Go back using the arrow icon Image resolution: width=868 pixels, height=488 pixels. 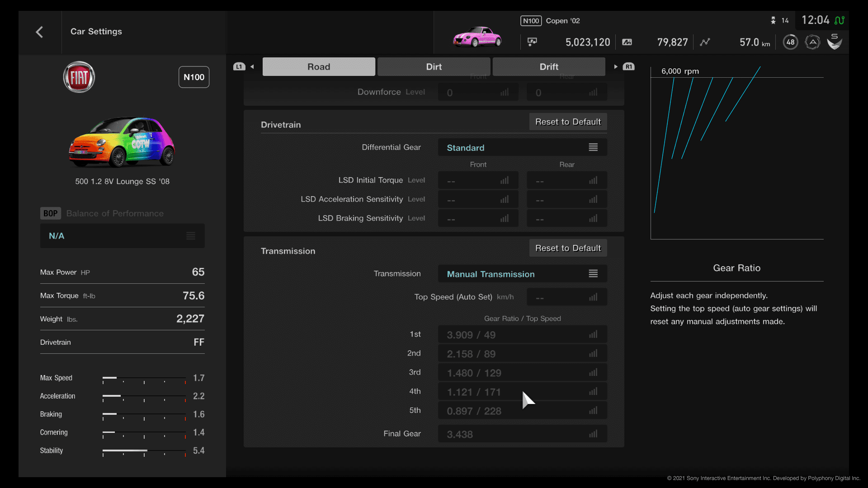point(39,32)
